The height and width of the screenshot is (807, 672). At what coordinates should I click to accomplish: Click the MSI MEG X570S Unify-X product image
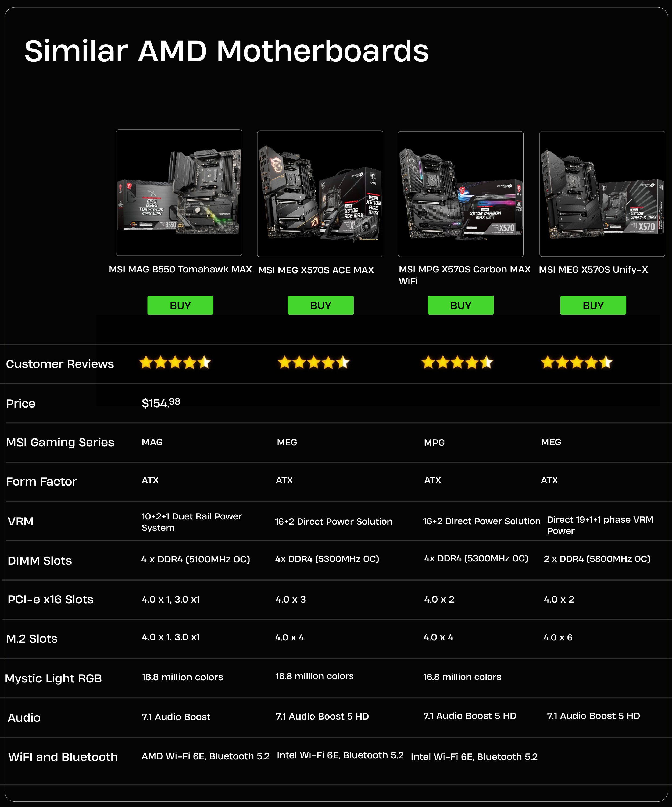pyautogui.click(x=602, y=194)
